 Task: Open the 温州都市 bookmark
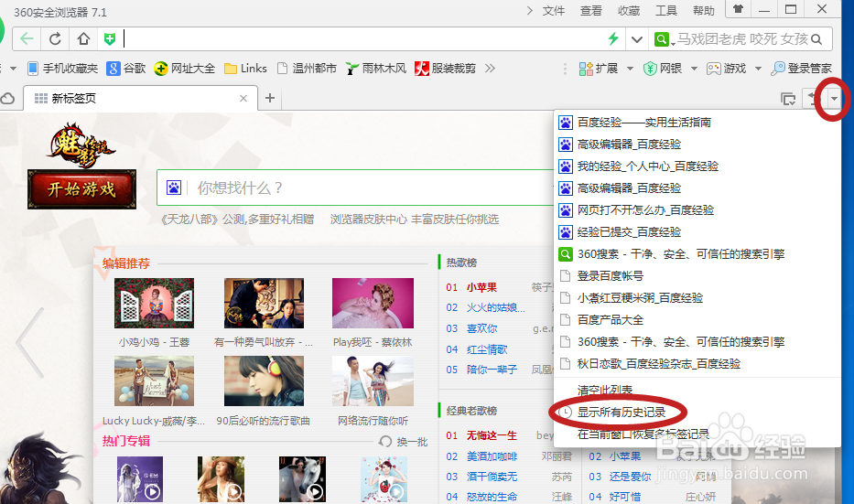(x=307, y=68)
